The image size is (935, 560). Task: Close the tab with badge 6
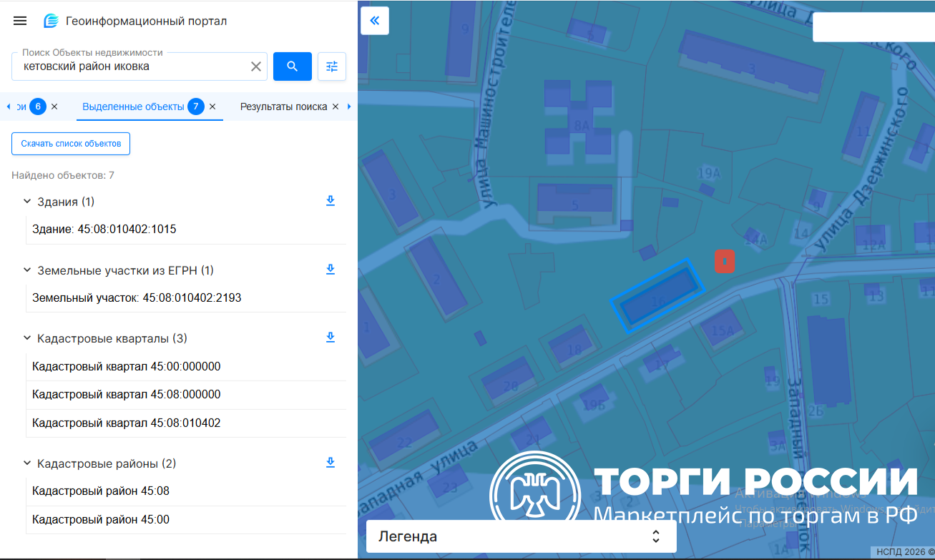point(54,107)
